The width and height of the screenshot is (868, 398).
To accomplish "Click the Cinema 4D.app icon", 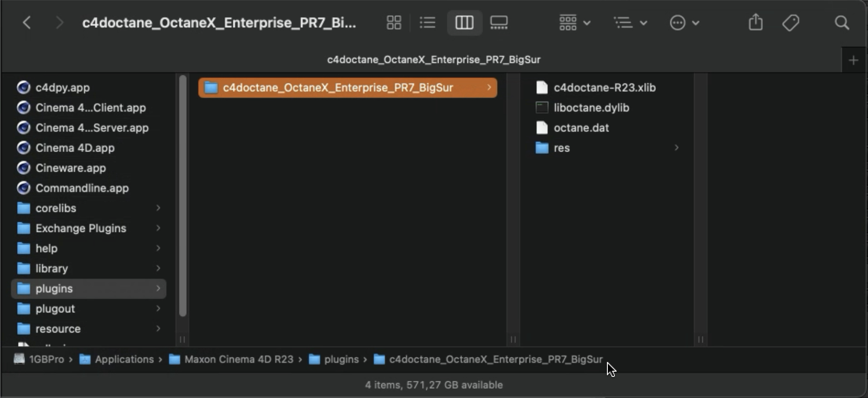I will tap(23, 148).
